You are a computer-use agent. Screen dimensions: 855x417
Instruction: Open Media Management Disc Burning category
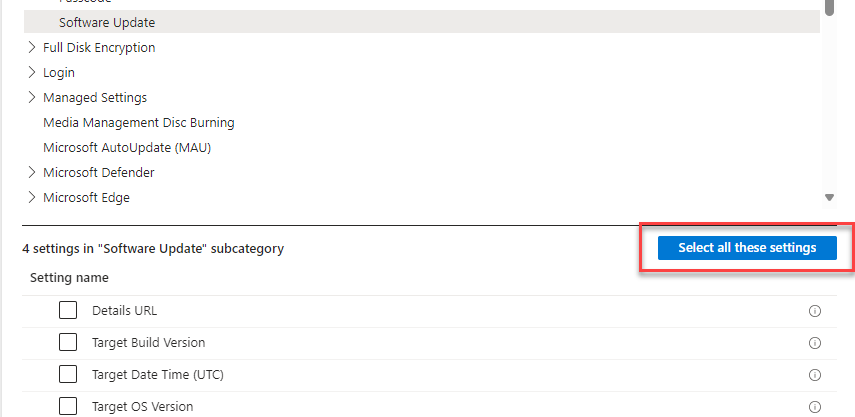tap(139, 123)
